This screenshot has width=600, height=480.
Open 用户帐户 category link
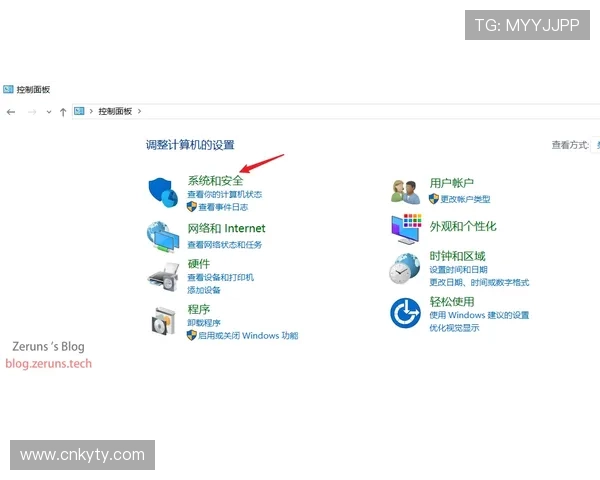(x=452, y=183)
